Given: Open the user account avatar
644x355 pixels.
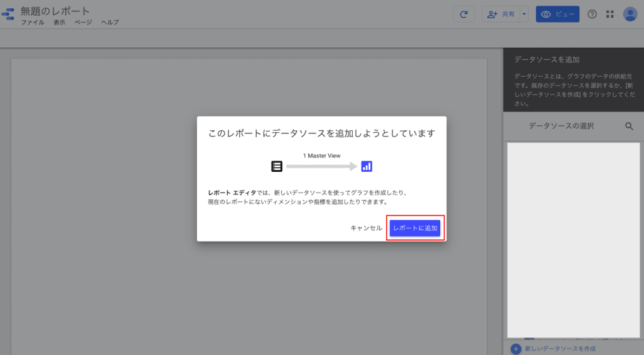Looking at the screenshot, I should tap(630, 14).
